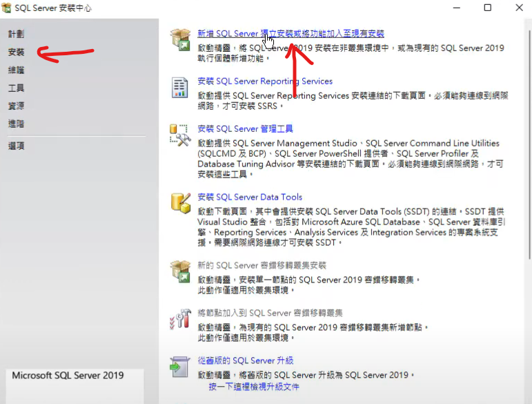Click 新增 SQL Server 獨立安裝 link
Screen dimensions: 532x404
coord(290,34)
